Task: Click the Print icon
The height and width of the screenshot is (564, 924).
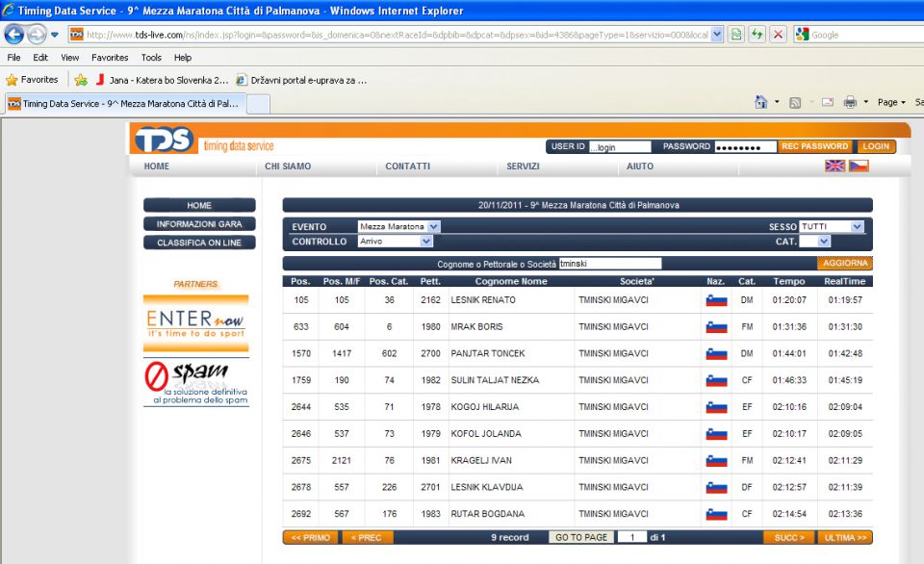Action: (850, 102)
